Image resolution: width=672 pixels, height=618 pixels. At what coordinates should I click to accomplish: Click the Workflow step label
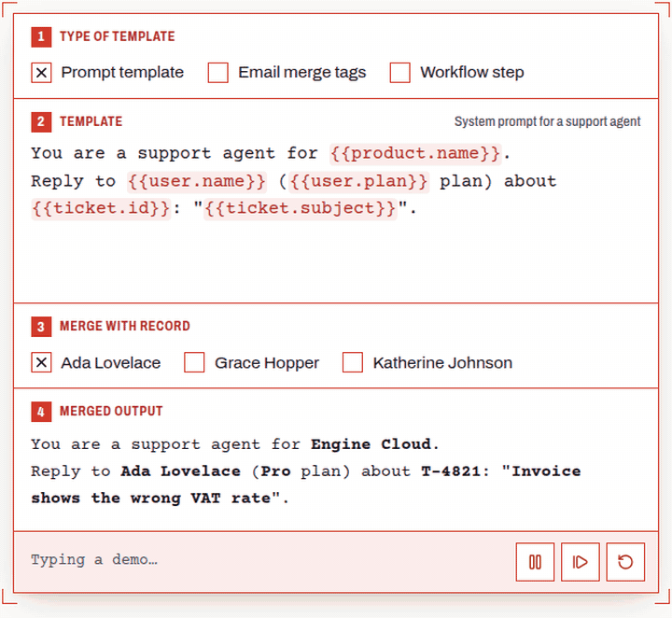tap(472, 73)
